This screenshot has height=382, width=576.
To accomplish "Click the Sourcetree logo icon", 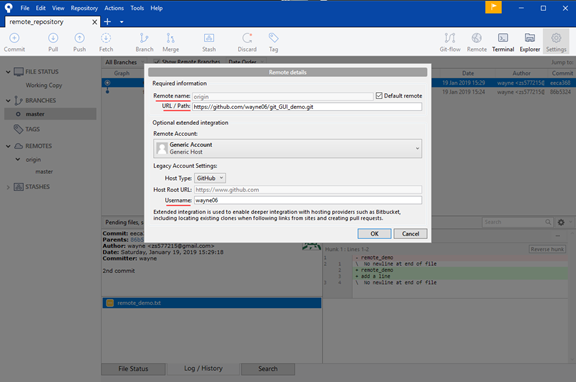I will 8,8.
